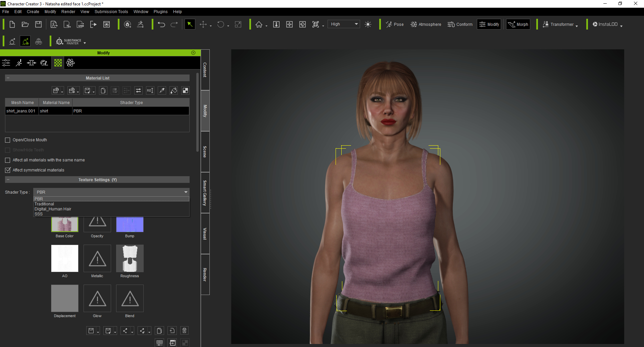Screen dimensions: 644x347
Task: Click the paint bucket Fill Material icon
Action: click(x=174, y=91)
